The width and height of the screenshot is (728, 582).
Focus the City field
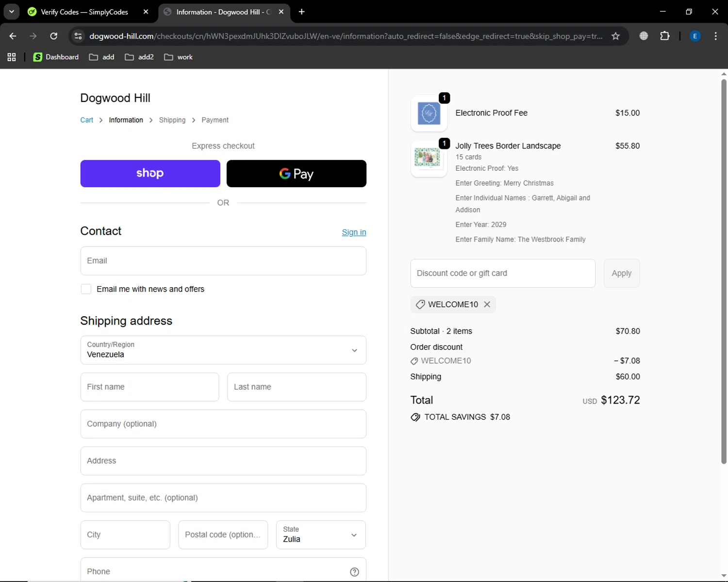pyautogui.click(x=125, y=535)
